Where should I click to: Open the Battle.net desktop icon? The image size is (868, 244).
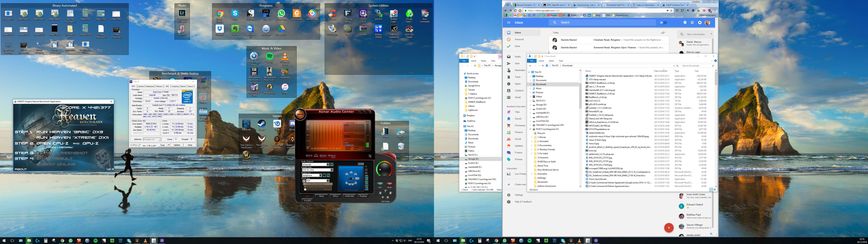[x=246, y=125]
